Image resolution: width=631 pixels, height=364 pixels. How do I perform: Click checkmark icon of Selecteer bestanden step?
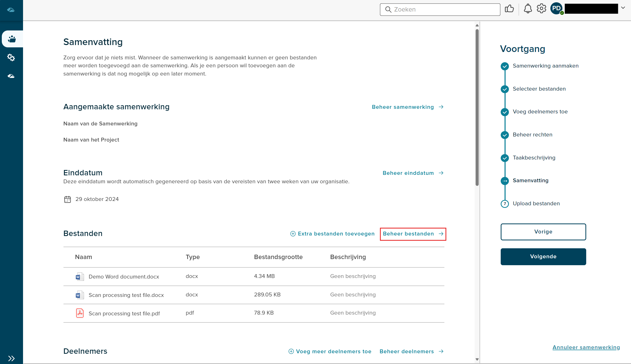coord(505,89)
